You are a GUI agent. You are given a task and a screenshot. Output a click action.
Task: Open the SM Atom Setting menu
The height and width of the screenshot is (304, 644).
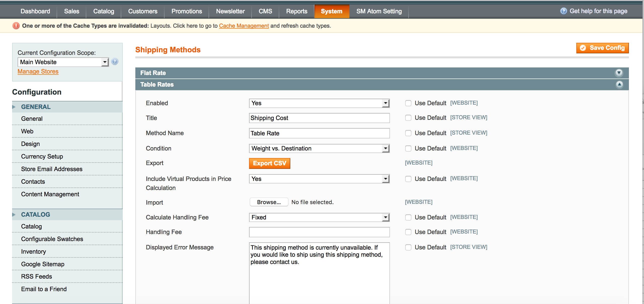coord(379,11)
